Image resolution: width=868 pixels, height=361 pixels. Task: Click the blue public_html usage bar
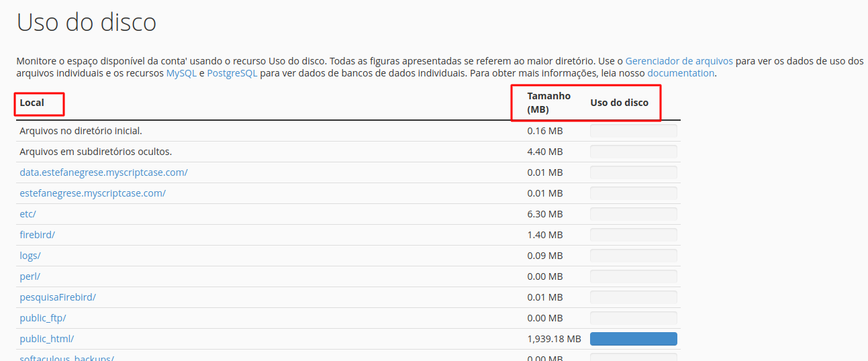click(634, 339)
